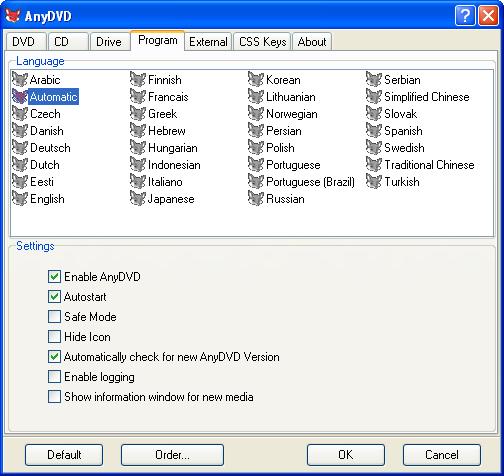
Task: Uncheck the Enable AnyDVD checkbox
Action: pyautogui.click(x=54, y=277)
